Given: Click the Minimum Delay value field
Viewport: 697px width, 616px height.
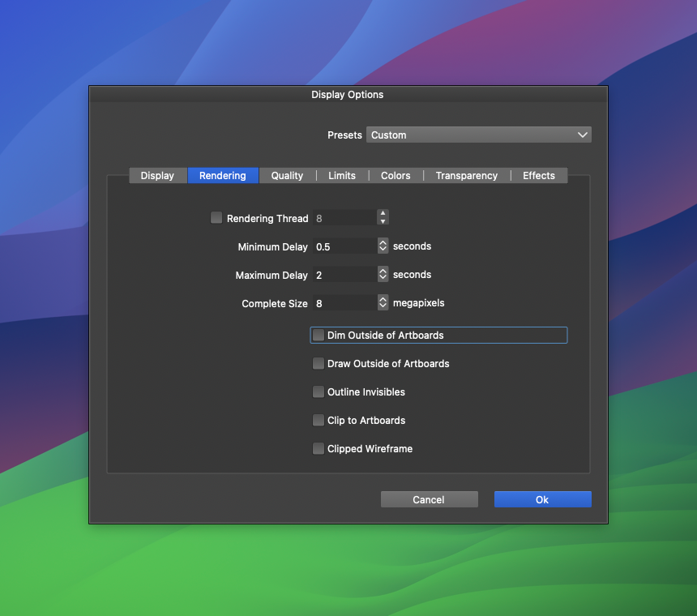Looking at the screenshot, I should coord(344,246).
